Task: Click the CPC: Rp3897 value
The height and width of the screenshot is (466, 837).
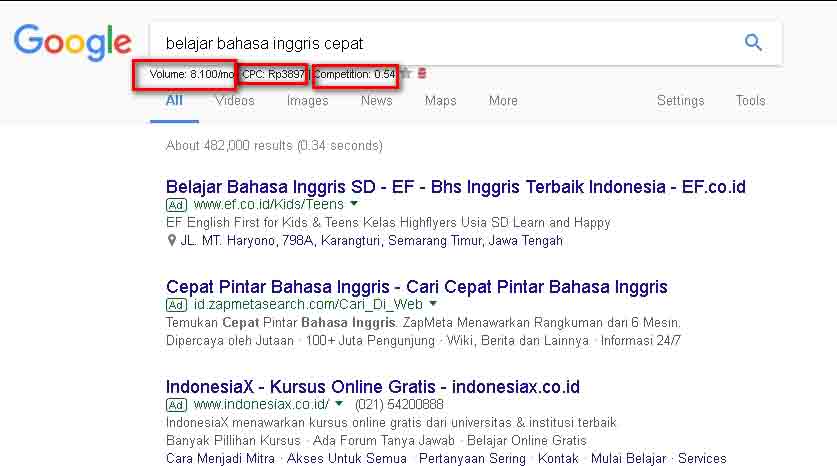Action: tap(273, 74)
